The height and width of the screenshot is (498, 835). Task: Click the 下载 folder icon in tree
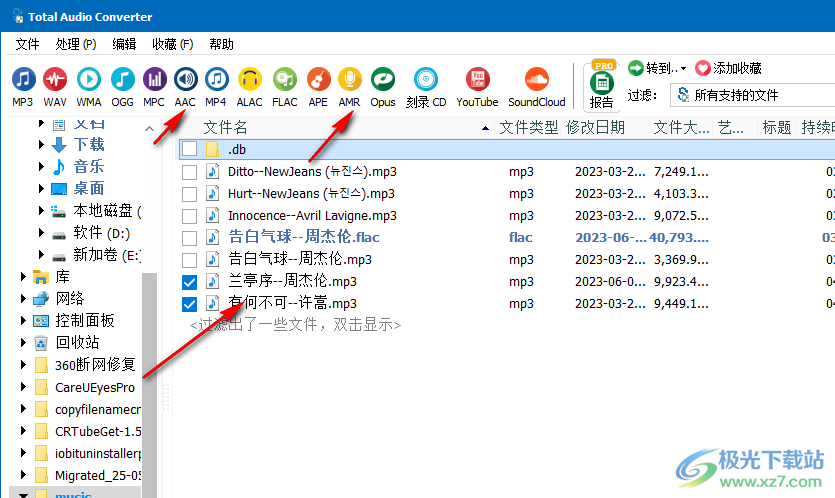pyautogui.click(x=59, y=144)
